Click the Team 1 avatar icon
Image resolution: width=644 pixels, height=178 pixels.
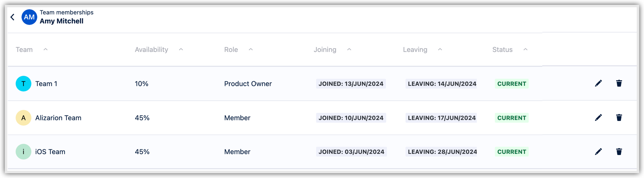(x=23, y=84)
